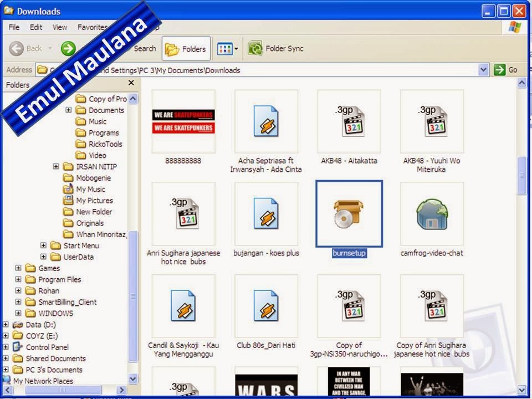The image size is (532, 399).
Task: Click the green Forward navigation button
Action: tap(69, 49)
